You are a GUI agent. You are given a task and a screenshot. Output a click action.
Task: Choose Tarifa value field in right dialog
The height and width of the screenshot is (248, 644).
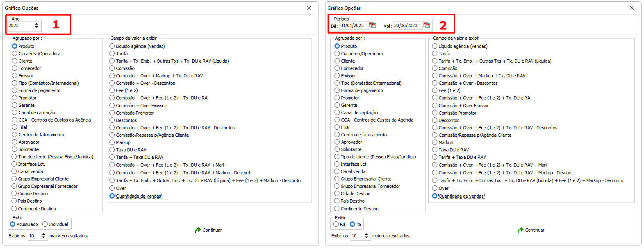pos(441,54)
